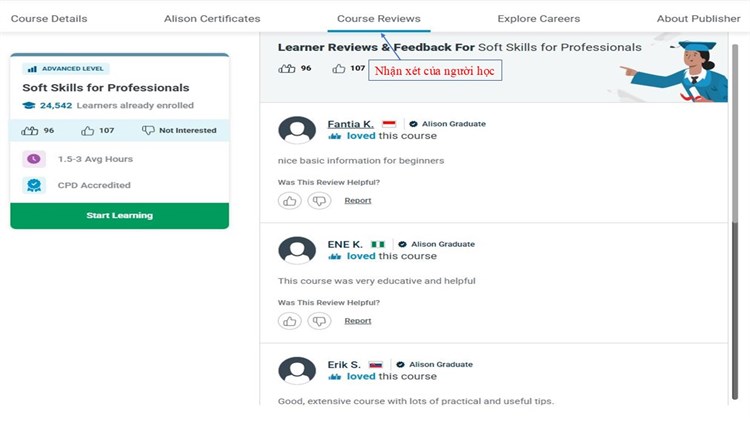
Task: Report ENE K.'s review
Action: (358, 321)
